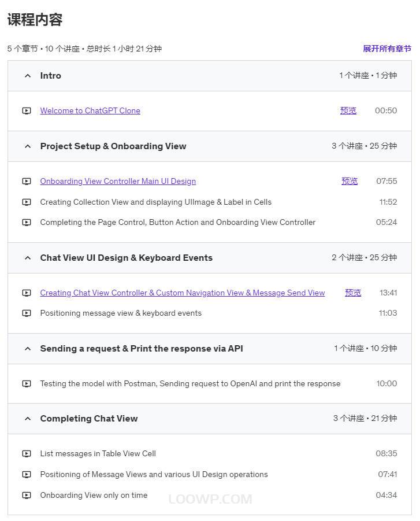Click video icon beside List messages in Table View Cell
The height and width of the screenshot is (521, 420).
pos(27,453)
